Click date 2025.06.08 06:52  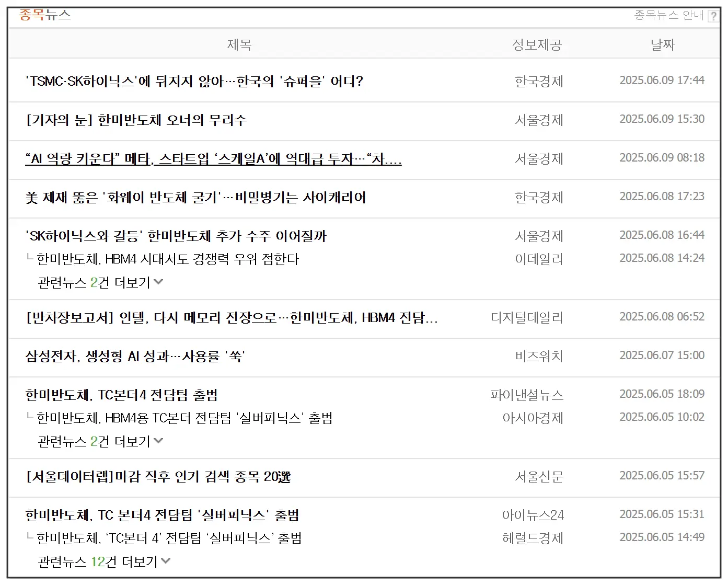click(662, 317)
